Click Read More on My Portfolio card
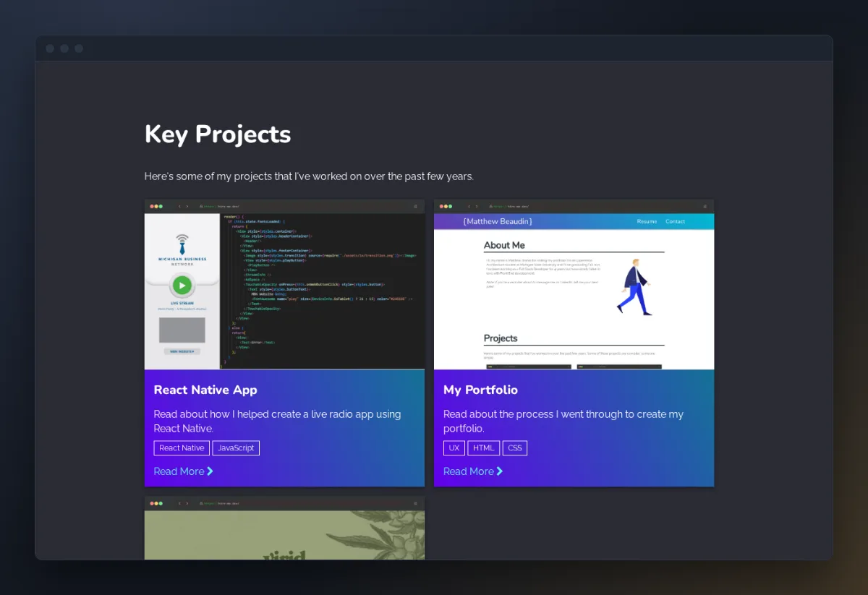The height and width of the screenshot is (595, 868). point(472,471)
